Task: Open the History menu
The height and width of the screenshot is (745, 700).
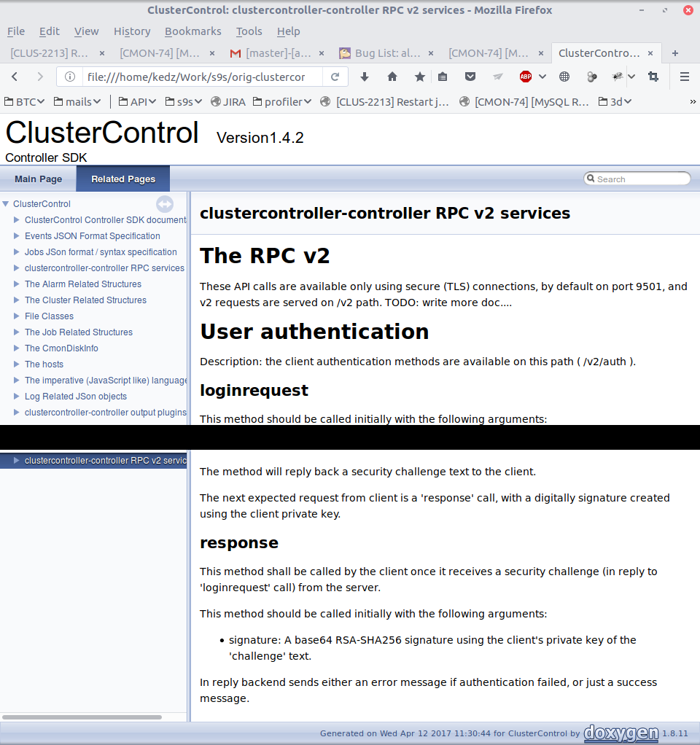Action: pos(132,31)
